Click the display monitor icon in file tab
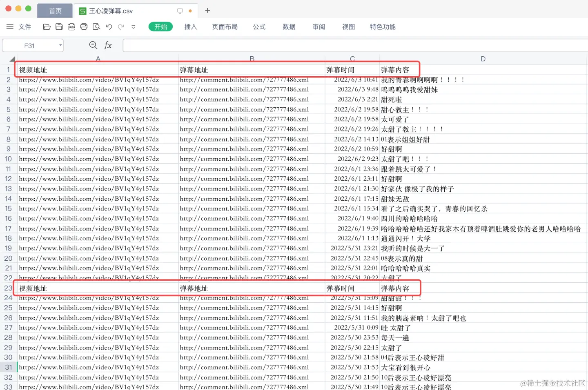This screenshot has height=390, width=588. [180, 11]
